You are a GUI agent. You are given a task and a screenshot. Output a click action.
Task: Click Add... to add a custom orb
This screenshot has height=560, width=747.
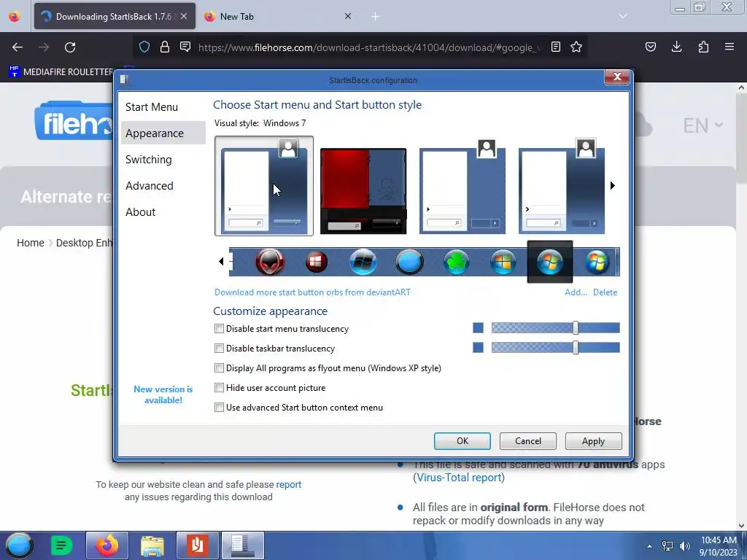(576, 292)
